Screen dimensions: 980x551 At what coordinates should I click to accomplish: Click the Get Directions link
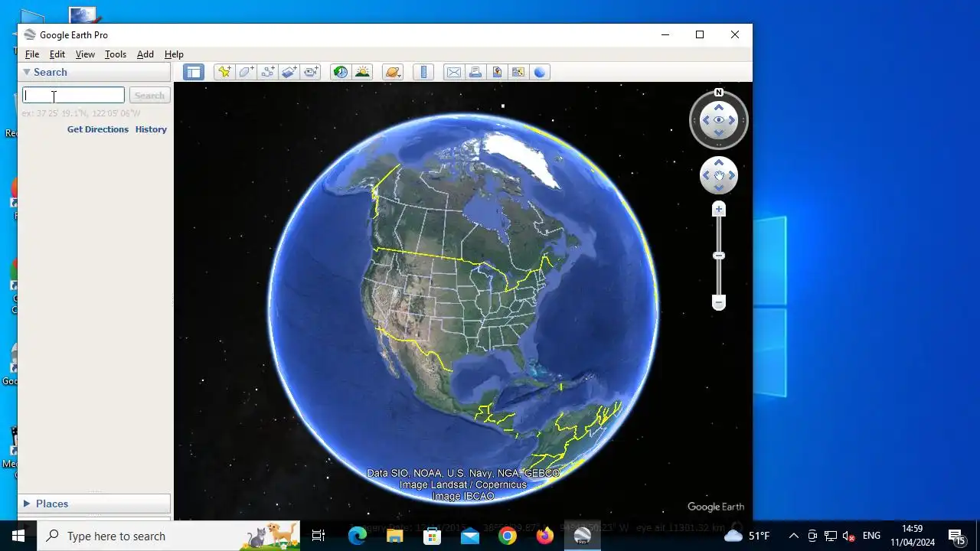(x=98, y=129)
